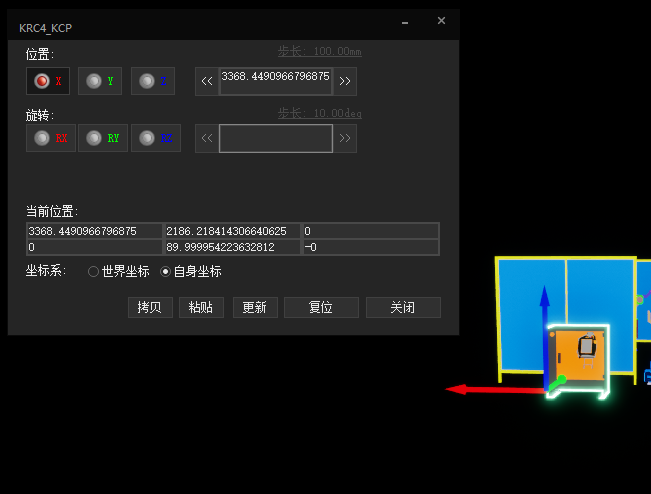Select the Y position axis button
Screen dimensions: 651x494
tap(100, 81)
